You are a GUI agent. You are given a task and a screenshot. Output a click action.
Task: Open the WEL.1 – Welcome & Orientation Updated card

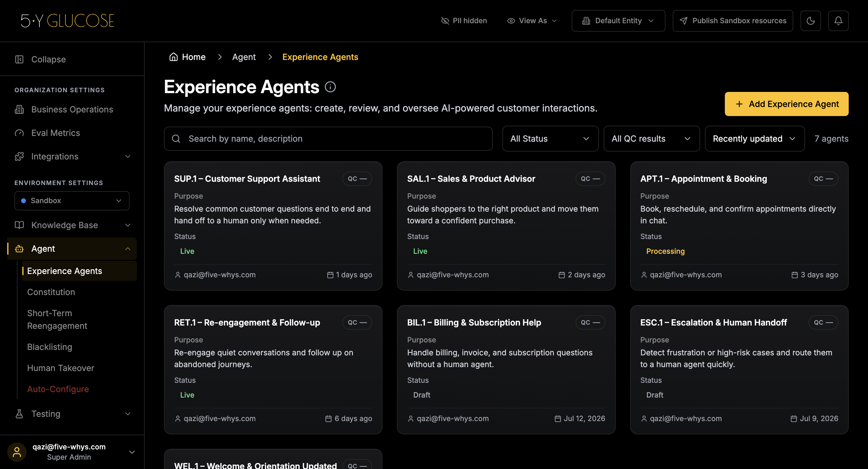(x=273, y=459)
